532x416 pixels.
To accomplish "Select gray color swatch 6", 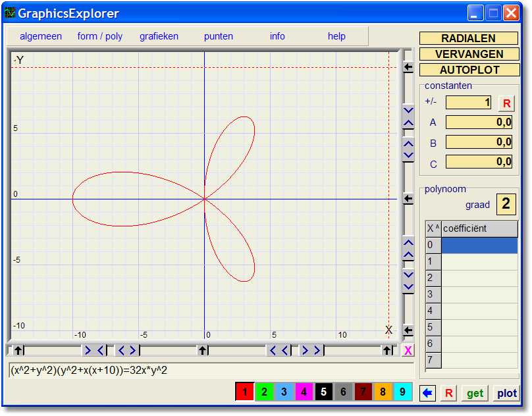I will (343, 392).
